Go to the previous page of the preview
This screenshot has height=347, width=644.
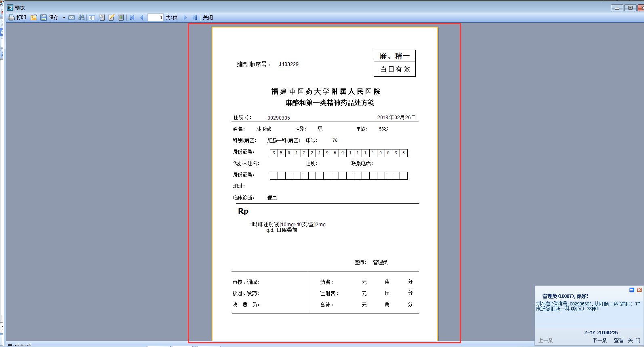[x=142, y=17]
